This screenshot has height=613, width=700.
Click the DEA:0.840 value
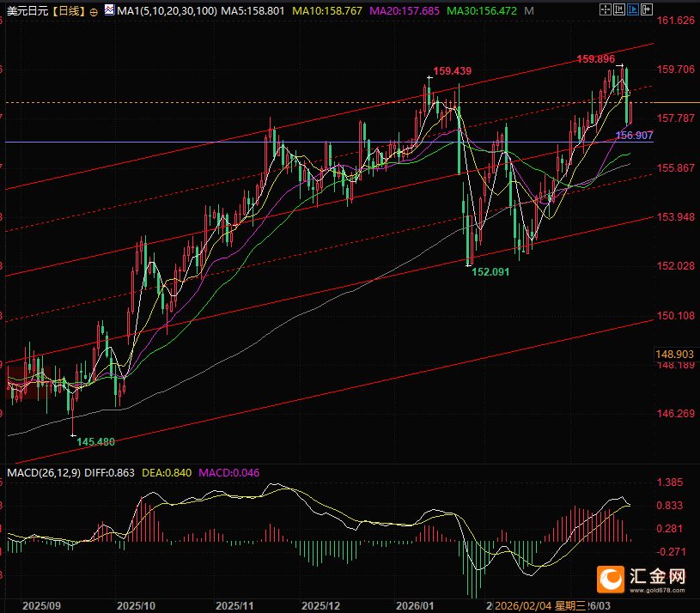pos(167,473)
